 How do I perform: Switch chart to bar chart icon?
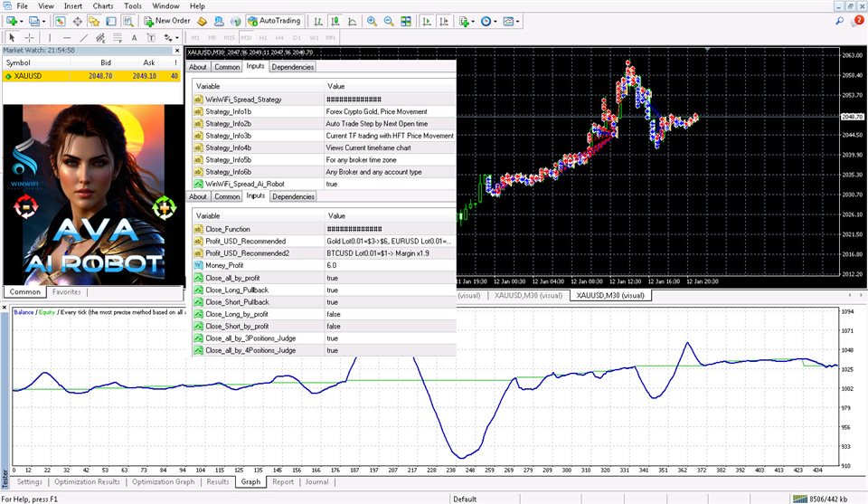[x=318, y=21]
